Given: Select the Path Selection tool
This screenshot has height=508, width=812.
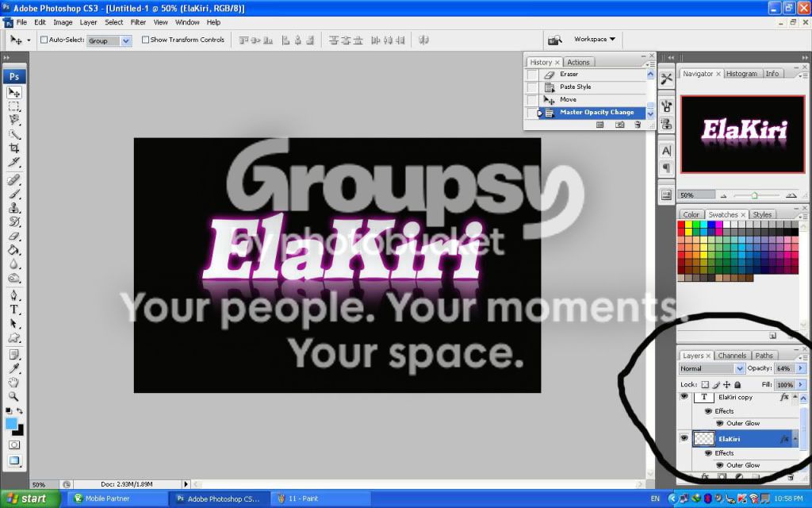Looking at the screenshot, I should coord(14,324).
